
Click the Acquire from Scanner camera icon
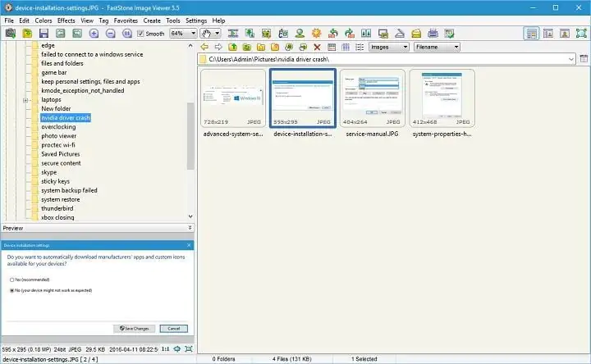11,34
